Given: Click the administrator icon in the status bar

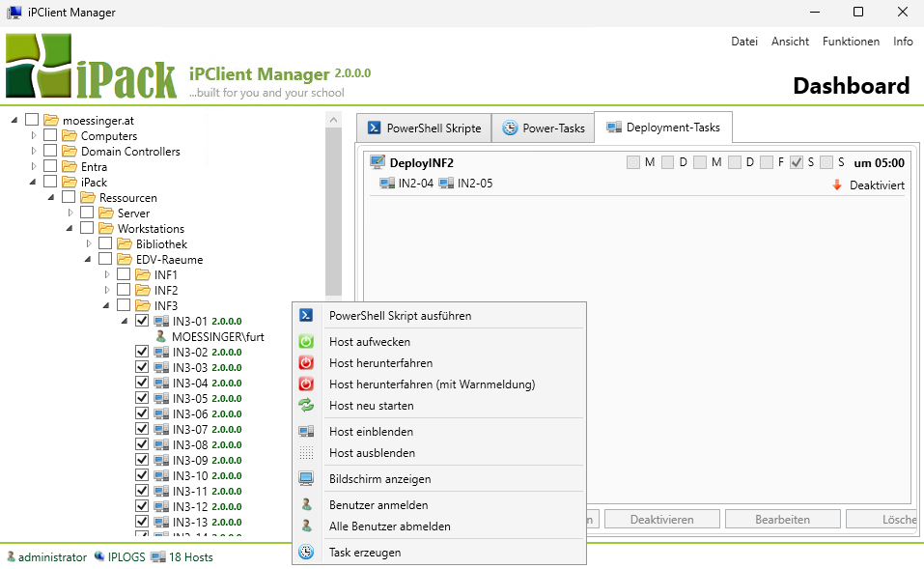Looking at the screenshot, I should (x=10, y=556).
